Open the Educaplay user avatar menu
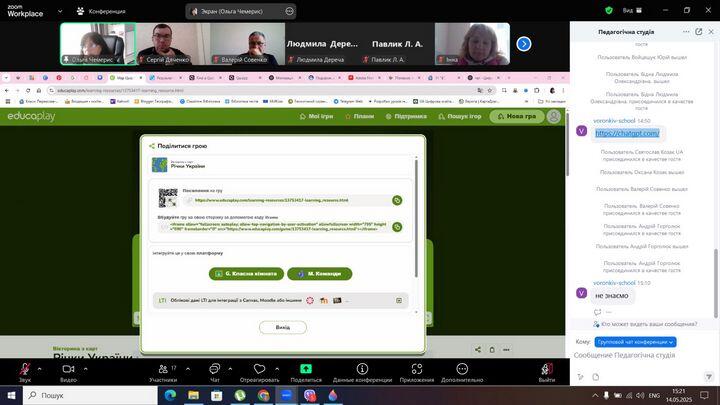The height and width of the screenshot is (405, 720). (554, 117)
